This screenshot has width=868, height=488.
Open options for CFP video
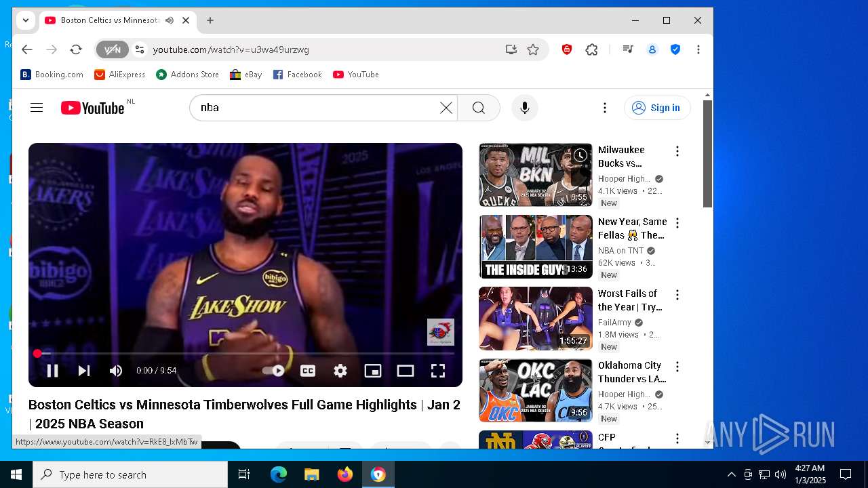(x=677, y=439)
